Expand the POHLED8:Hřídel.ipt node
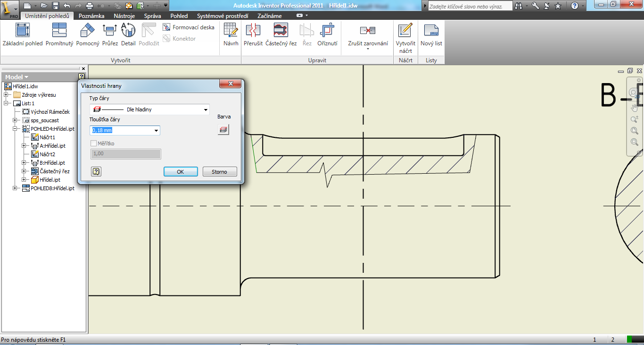 tap(15, 188)
